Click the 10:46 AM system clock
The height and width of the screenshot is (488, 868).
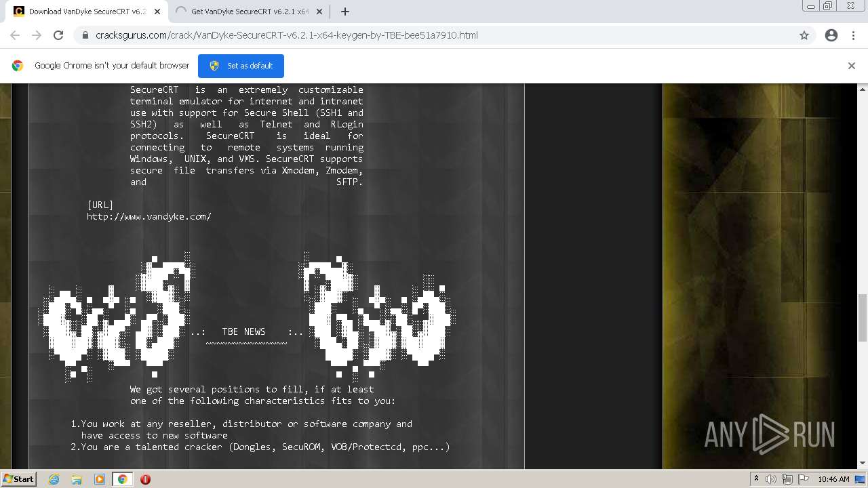833,479
